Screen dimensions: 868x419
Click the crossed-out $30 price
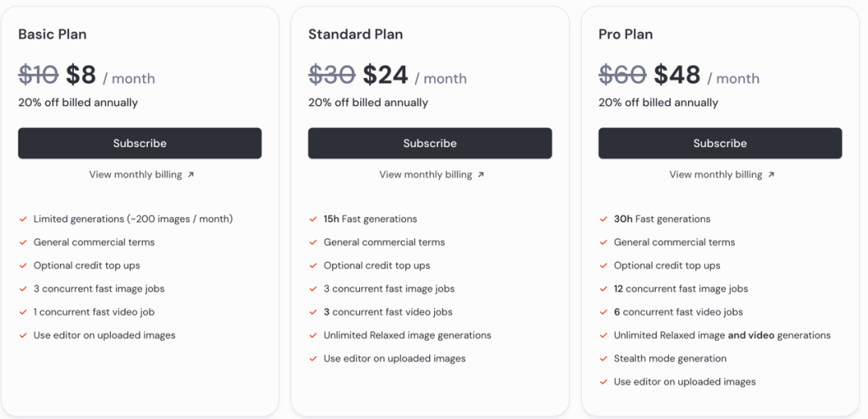pyautogui.click(x=332, y=76)
